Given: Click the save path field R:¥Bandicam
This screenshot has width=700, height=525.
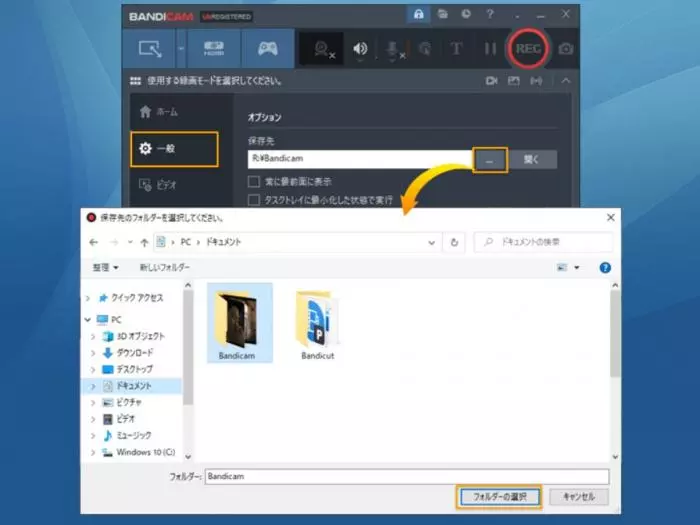Looking at the screenshot, I should pos(360,159).
